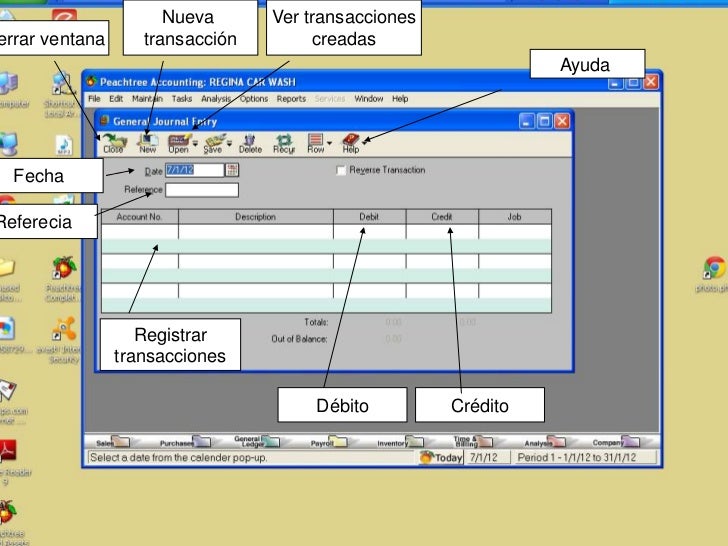The image size is (728, 546).
Task: Expand the Save button dropdown arrow
Action: 229,143
